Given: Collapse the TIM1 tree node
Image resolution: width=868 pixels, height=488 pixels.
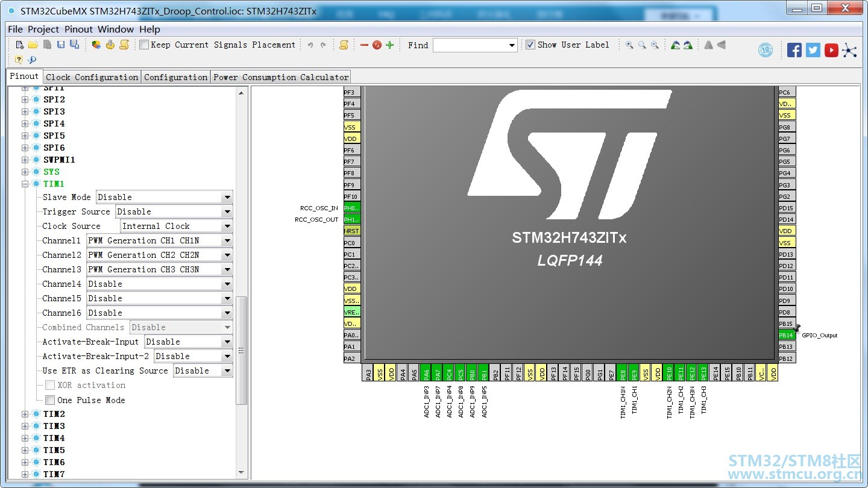Looking at the screenshot, I should (25, 184).
